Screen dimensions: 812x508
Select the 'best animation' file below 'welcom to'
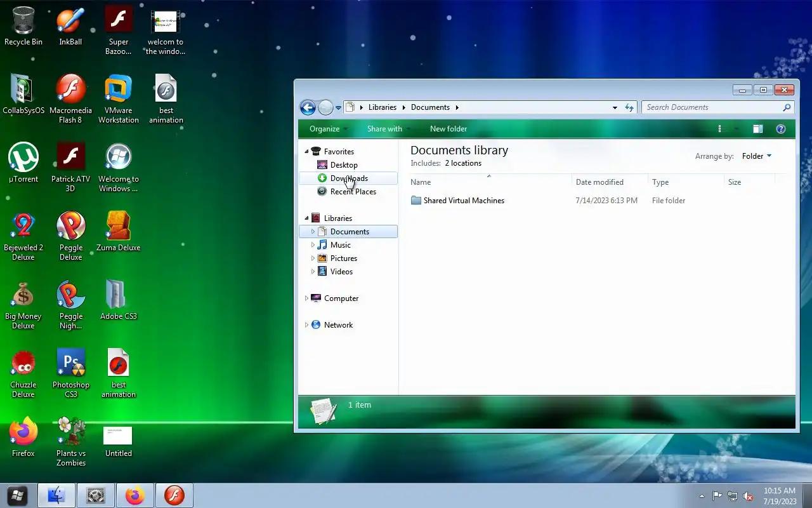(x=166, y=98)
